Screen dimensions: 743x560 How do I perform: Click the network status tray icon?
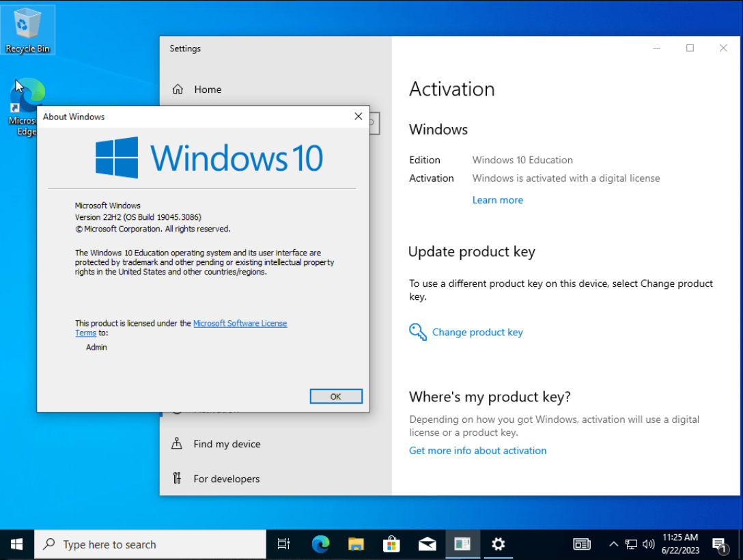(631, 544)
